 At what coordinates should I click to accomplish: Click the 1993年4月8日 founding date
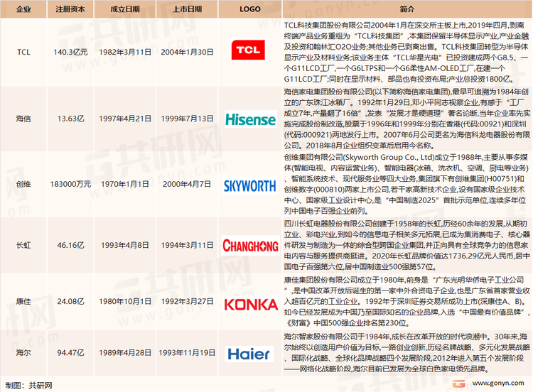coord(125,245)
